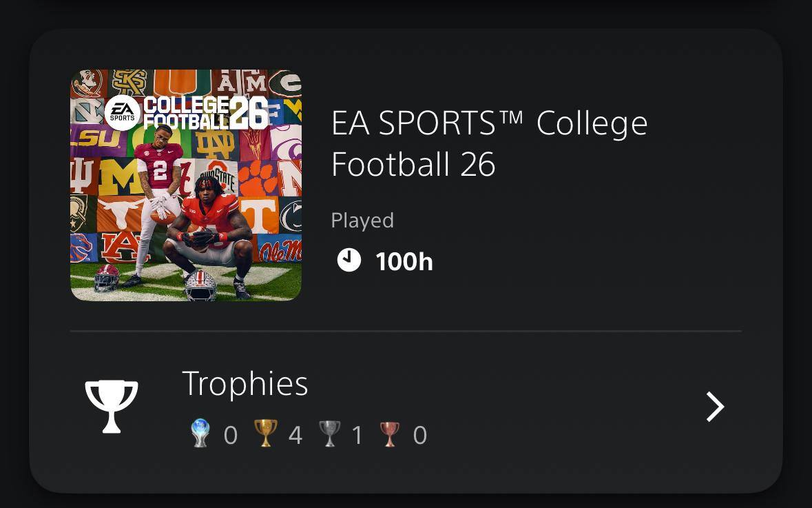
Task: Open the Trophies section heading
Action: [x=244, y=383]
